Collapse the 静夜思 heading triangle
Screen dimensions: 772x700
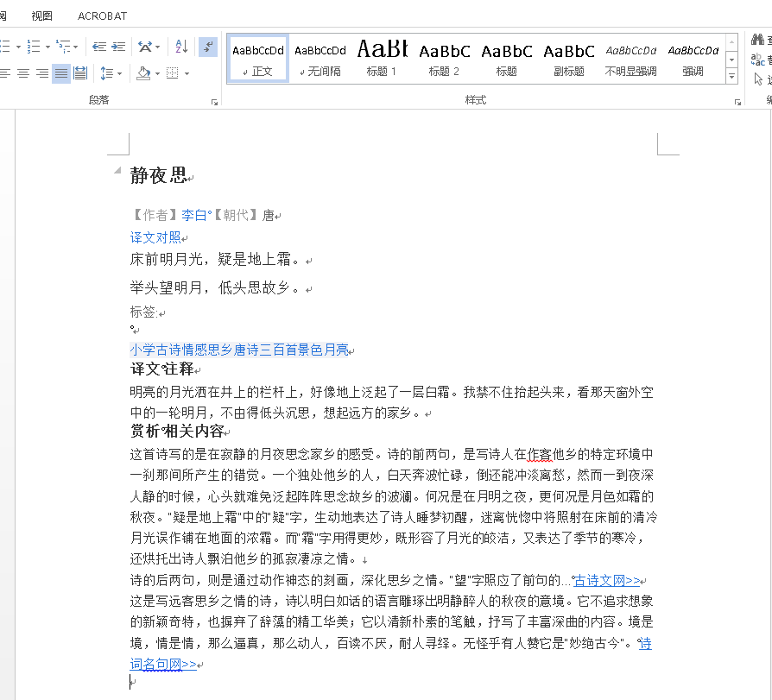(x=117, y=170)
